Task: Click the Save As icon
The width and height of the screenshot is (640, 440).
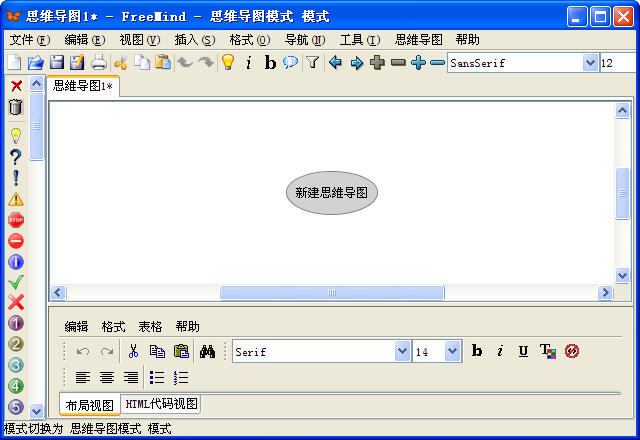Action: [77, 62]
